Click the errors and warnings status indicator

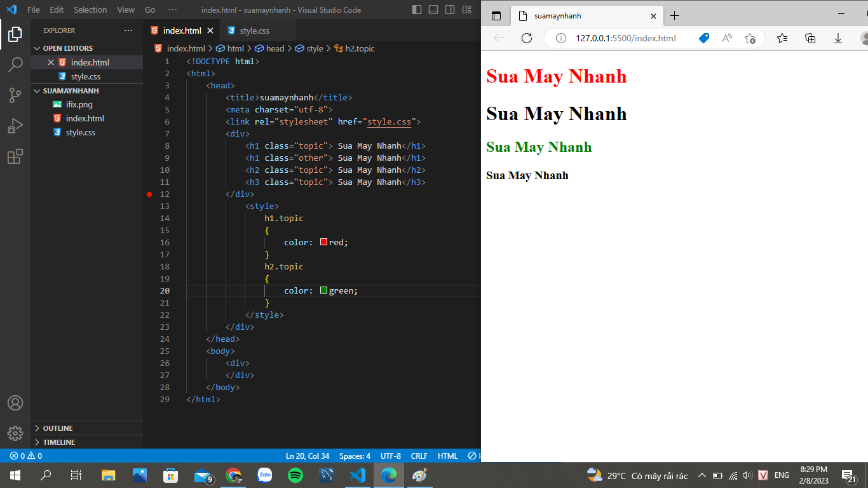(x=26, y=456)
